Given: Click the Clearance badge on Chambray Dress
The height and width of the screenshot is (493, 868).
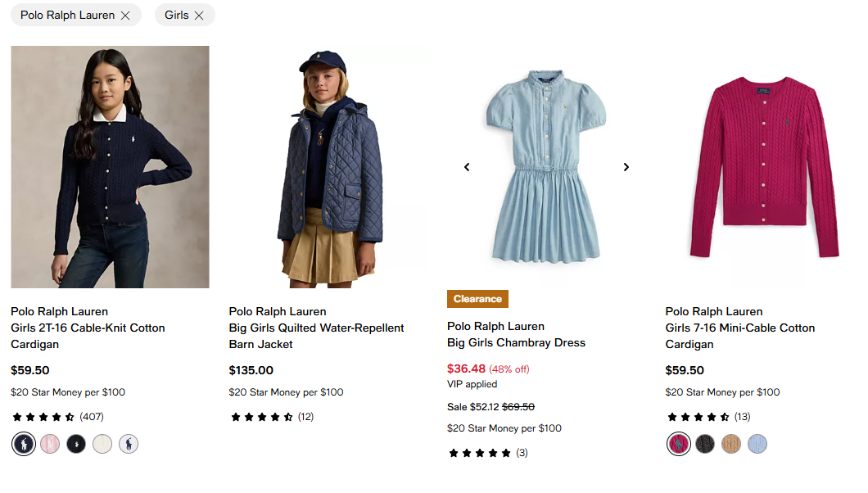Looking at the screenshot, I should coord(477,299).
